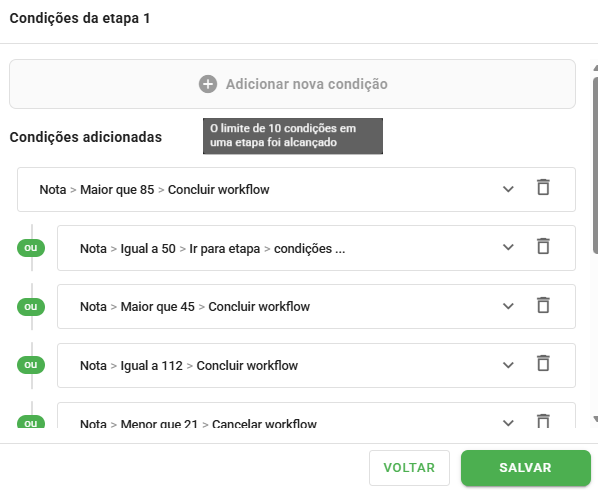Click Adicionar nova condição label
598x490 pixels.
[x=307, y=84]
